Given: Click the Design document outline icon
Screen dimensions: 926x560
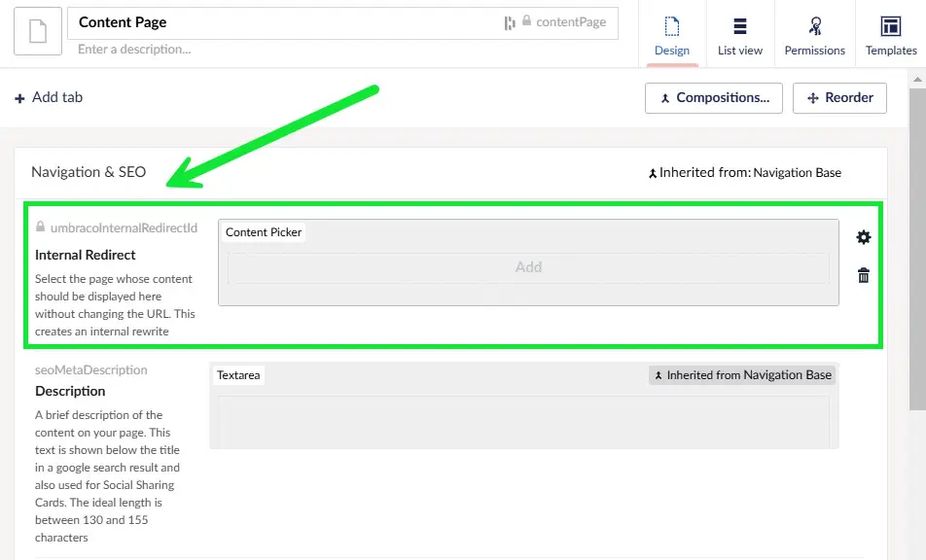Looking at the screenshot, I should coord(671,24).
